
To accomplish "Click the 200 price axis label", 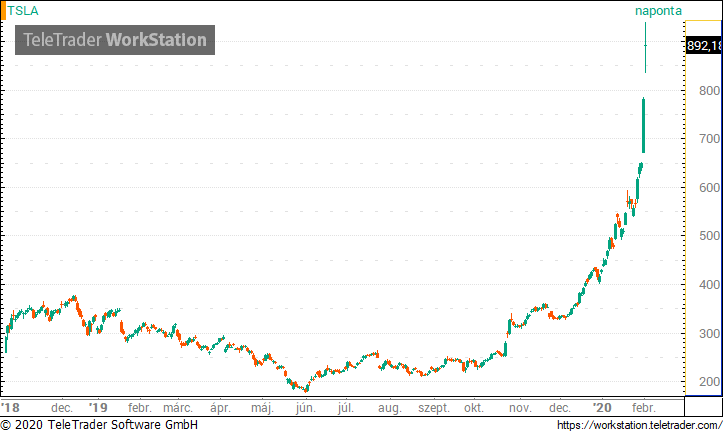I will [x=709, y=381].
